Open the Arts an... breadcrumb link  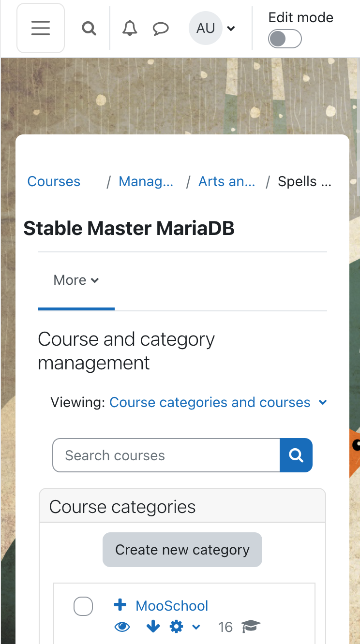227,181
